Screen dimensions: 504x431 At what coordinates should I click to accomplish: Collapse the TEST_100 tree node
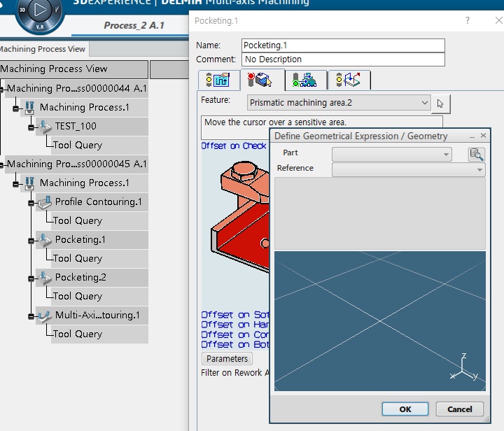click(31, 127)
